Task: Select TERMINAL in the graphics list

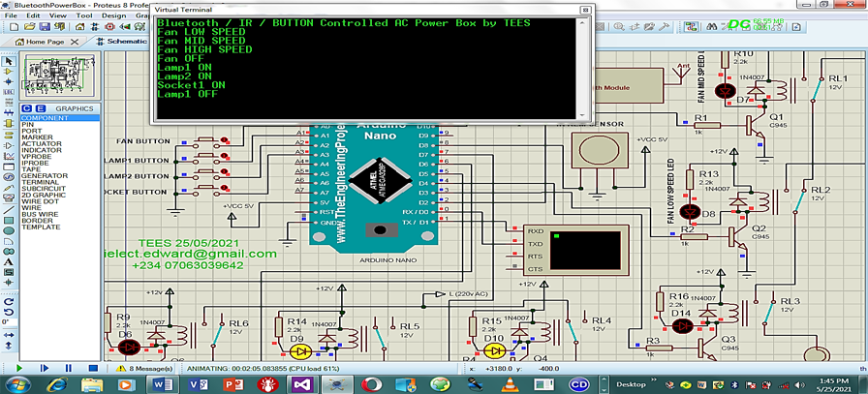Action: (x=40, y=181)
